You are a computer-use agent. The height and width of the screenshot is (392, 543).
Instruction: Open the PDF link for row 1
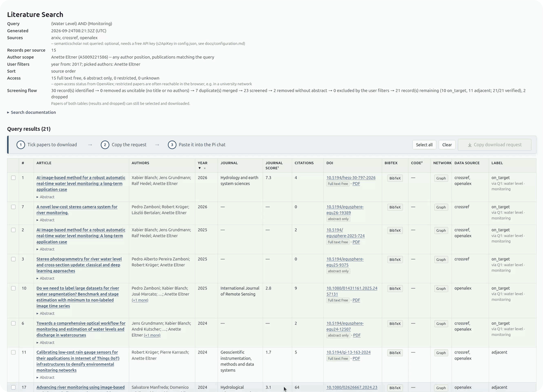(356, 184)
